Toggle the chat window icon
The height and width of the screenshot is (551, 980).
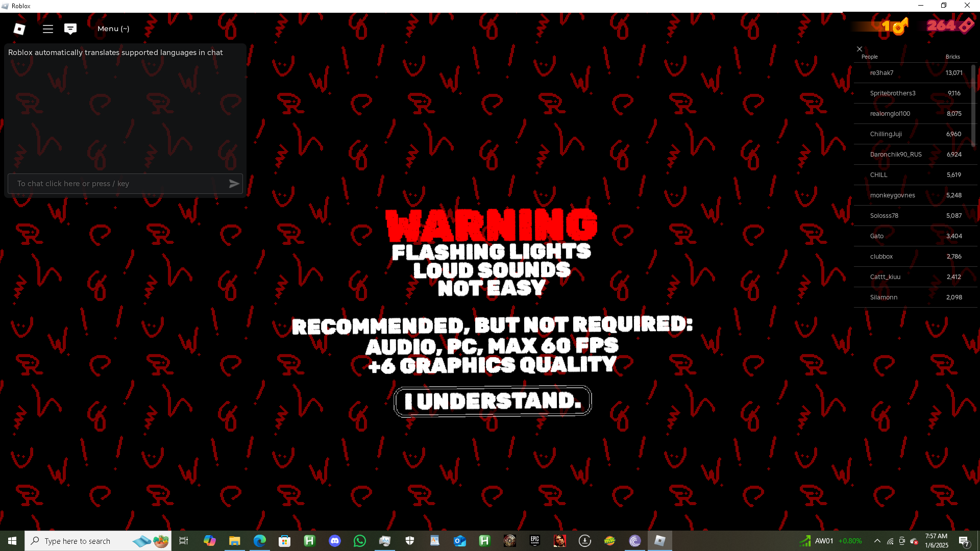(x=70, y=29)
